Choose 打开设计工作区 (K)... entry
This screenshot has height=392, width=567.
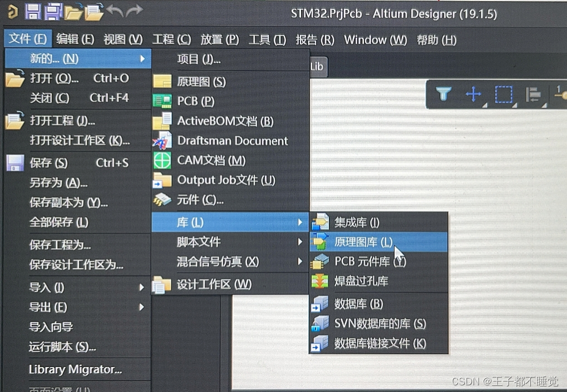point(77,140)
